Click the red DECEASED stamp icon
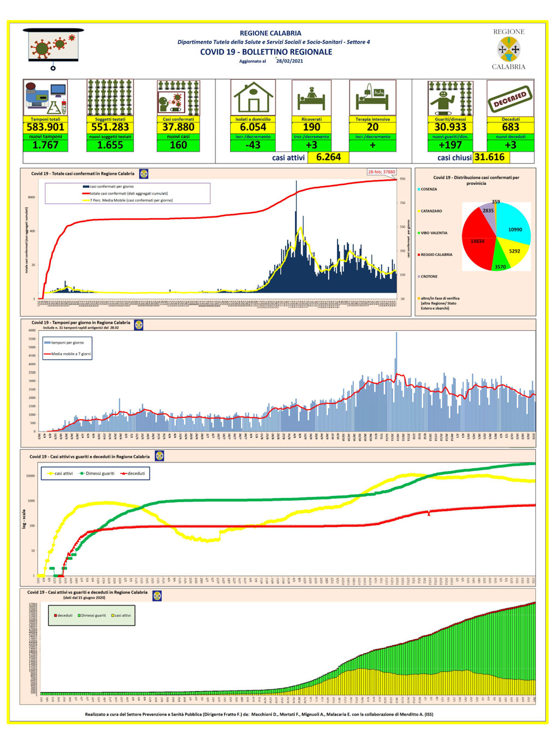The width and height of the screenshot is (560, 732). coord(510,99)
